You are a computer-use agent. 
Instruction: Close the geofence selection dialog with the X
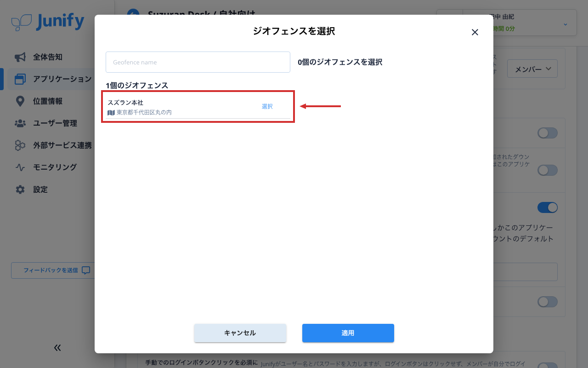point(475,32)
